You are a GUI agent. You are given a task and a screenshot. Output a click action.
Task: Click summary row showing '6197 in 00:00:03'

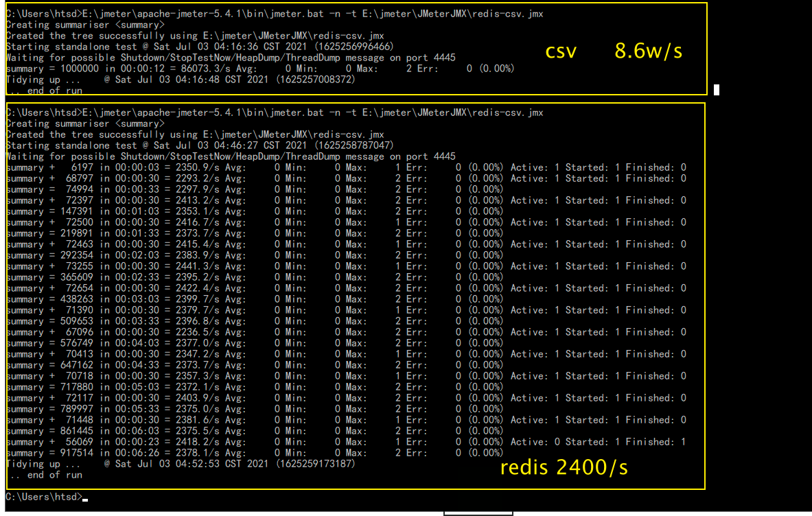pos(347,167)
